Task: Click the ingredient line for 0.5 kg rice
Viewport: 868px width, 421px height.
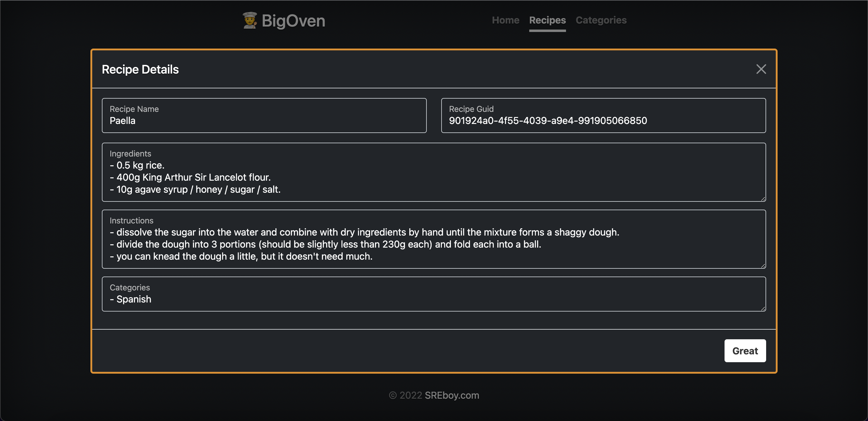Action: (137, 165)
